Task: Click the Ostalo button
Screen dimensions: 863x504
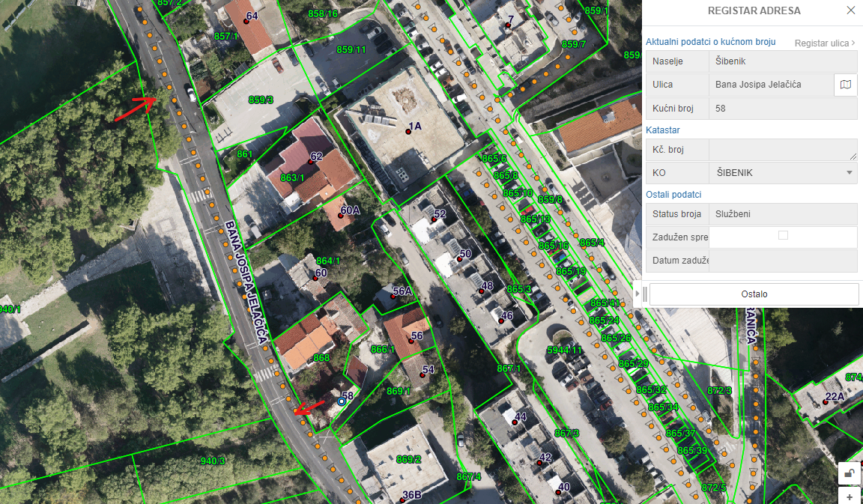Action: 754,294
